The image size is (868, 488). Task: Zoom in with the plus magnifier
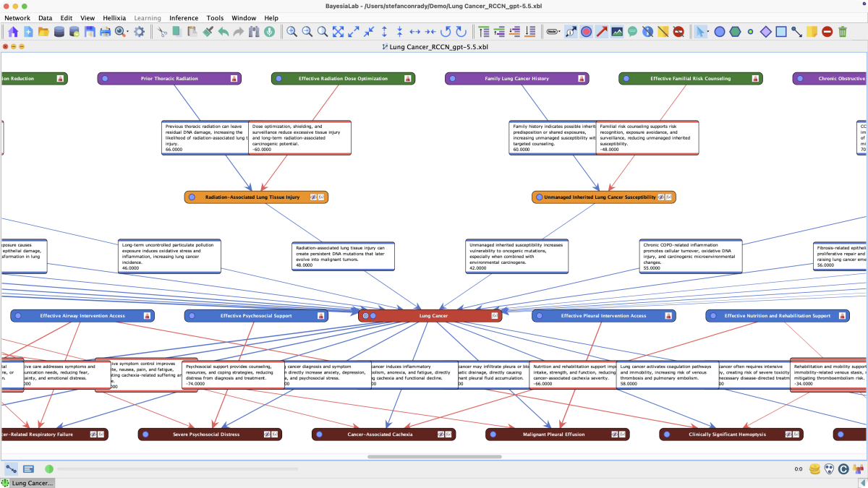pos(292,32)
